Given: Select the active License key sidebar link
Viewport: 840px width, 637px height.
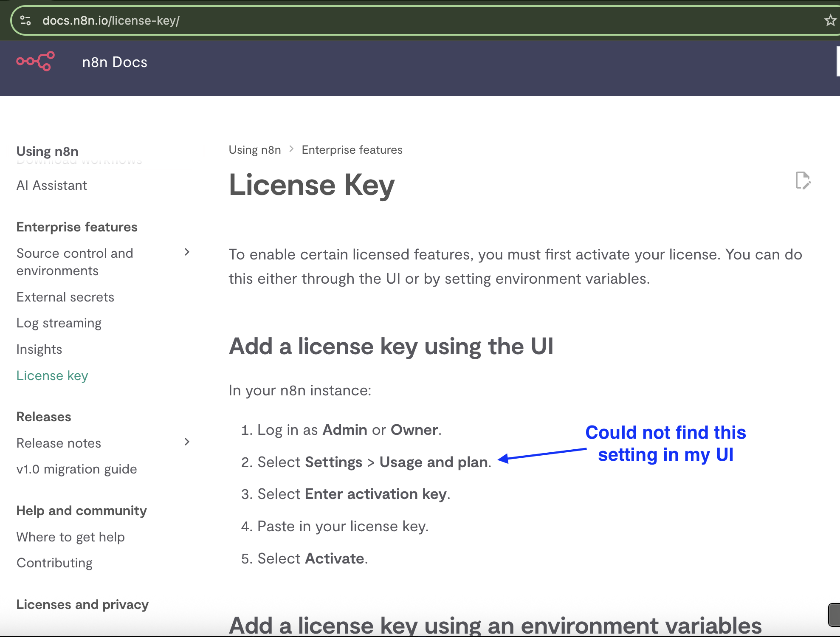Looking at the screenshot, I should [x=52, y=376].
